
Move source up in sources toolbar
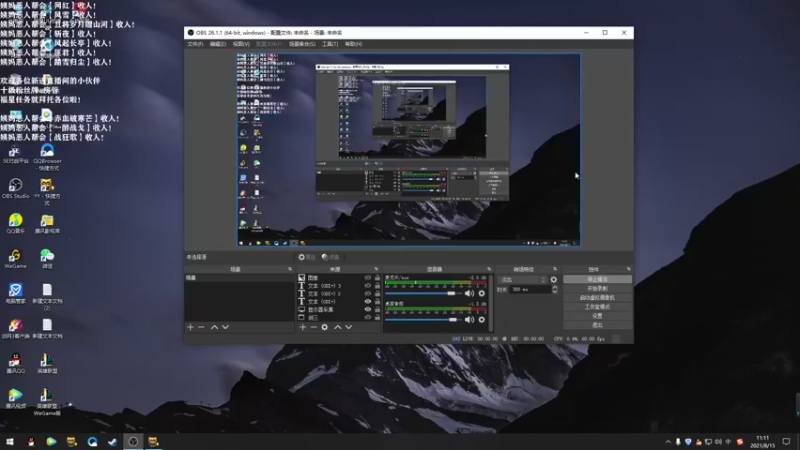click(x=338, y=327)
